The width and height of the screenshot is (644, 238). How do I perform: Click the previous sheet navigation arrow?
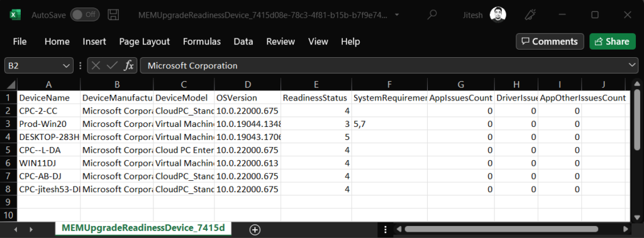pos(16,229)
